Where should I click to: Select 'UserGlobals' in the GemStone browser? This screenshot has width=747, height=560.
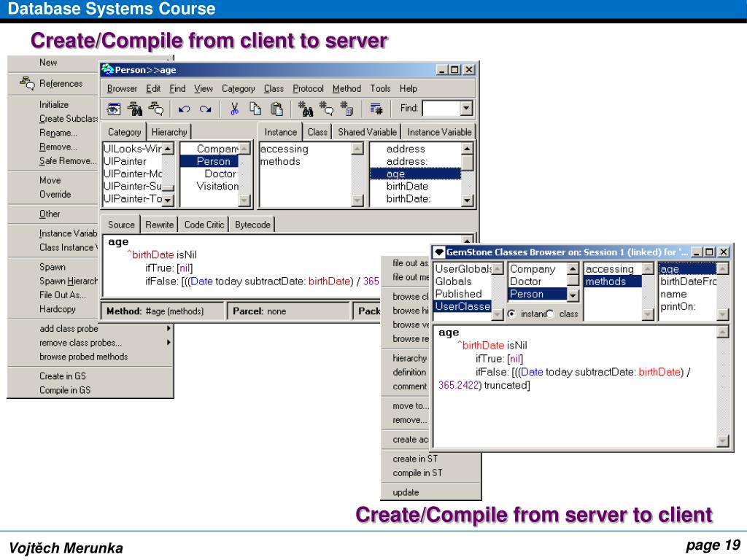pos(463,269)
